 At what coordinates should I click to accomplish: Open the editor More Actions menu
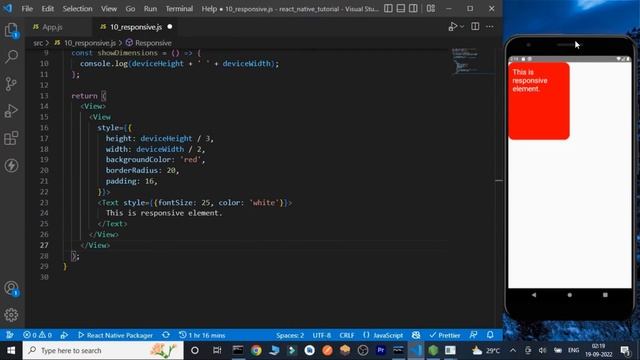(490, 27)
